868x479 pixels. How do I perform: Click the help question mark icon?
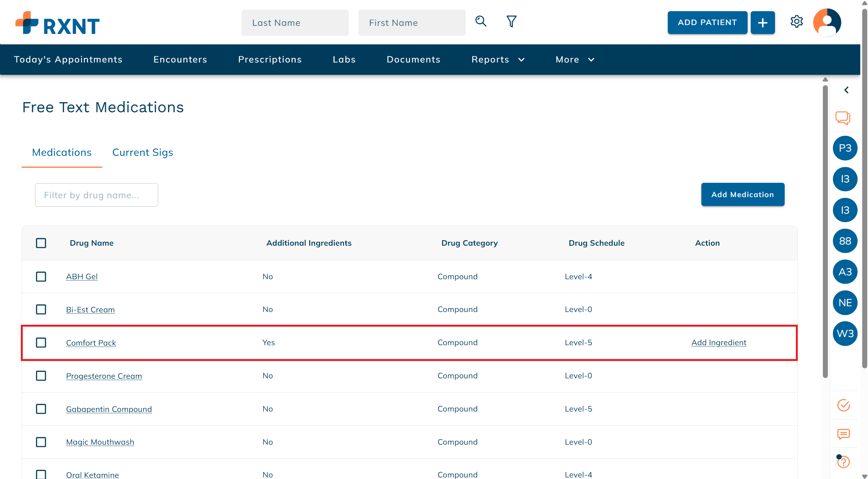[x=844, y=462]
